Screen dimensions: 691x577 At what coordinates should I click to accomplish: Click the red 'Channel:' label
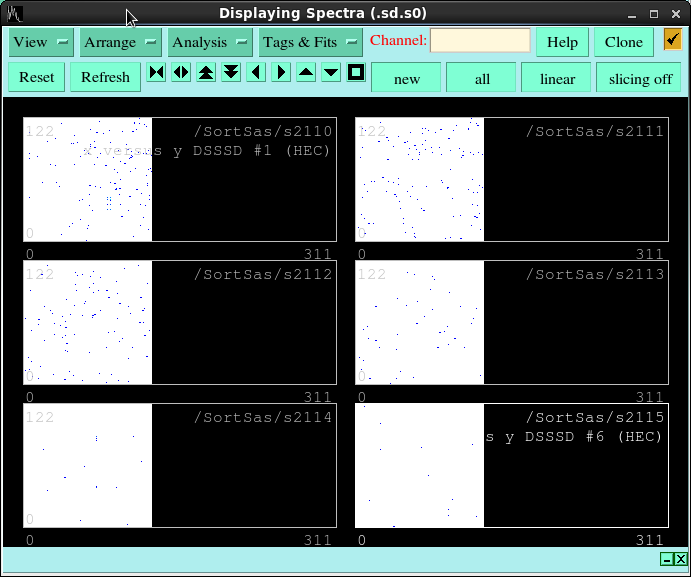(398, 41)
